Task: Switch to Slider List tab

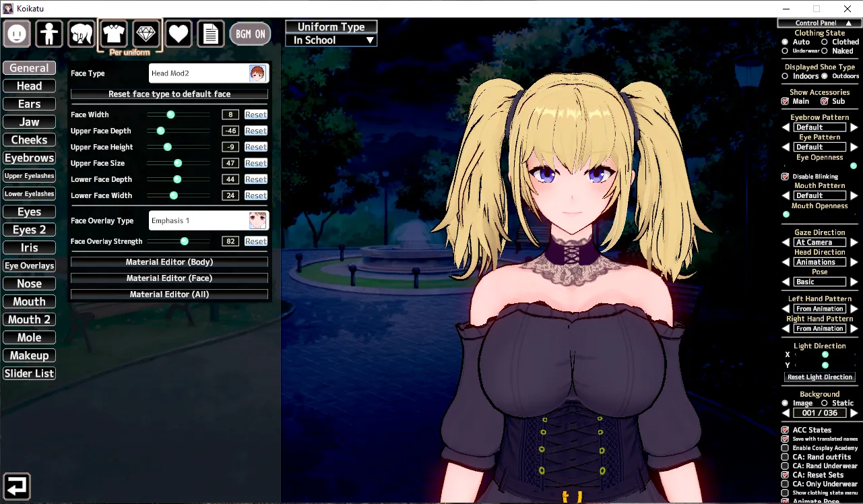Action: tap(29, 373)
